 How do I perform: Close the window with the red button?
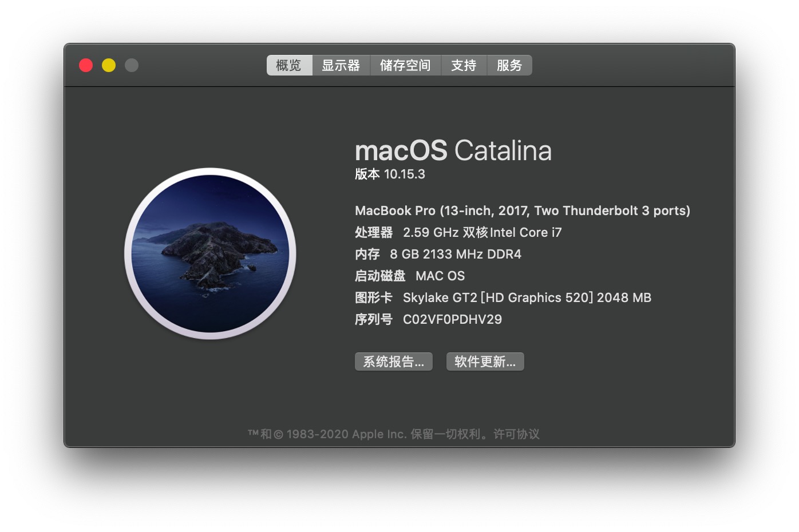86,65
